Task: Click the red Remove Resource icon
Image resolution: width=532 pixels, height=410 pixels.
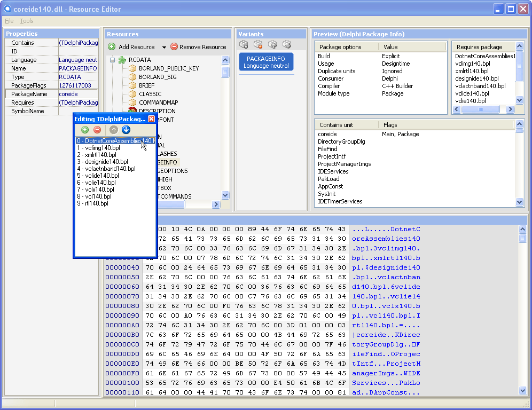Action: point(174,46)
